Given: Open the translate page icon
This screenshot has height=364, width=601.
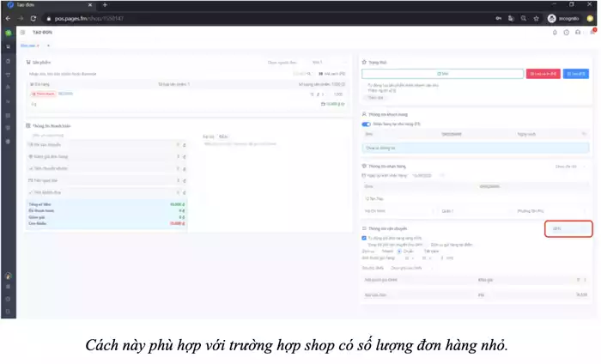Looking at the screenshot, I should (x=511, y=18).
